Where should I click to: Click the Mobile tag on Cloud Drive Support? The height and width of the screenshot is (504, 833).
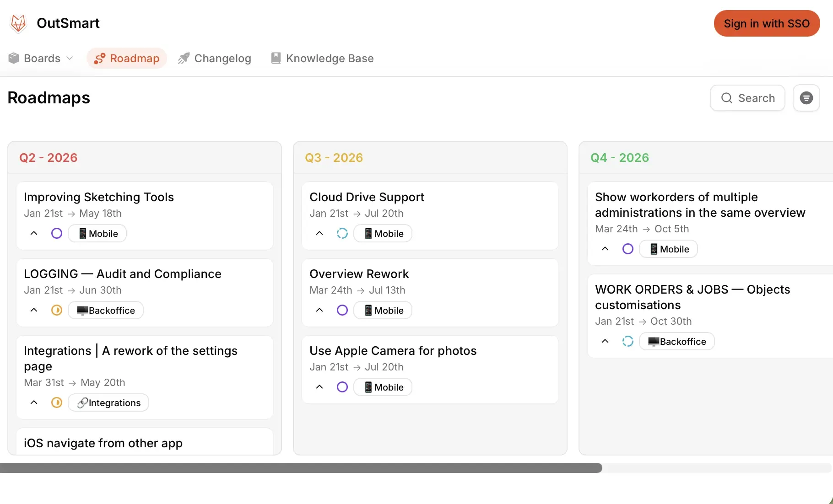click(x=383, y=233)
